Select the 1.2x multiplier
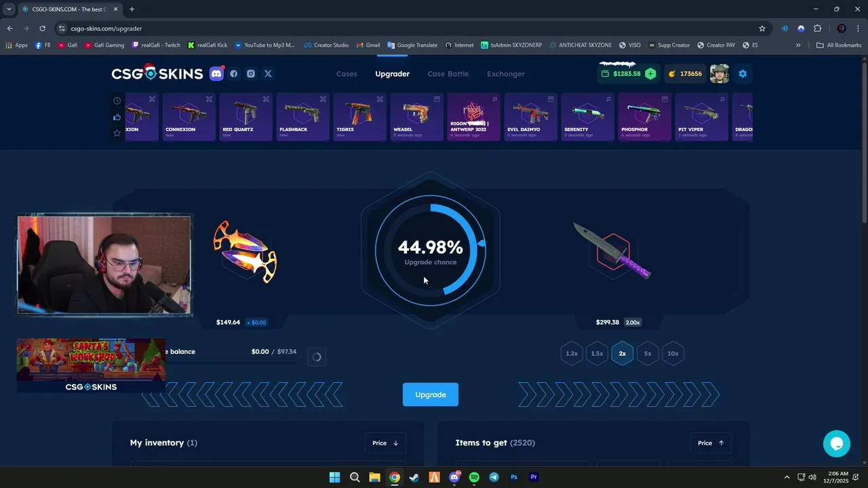Screen dimensions: 868x488 point(572,353)
